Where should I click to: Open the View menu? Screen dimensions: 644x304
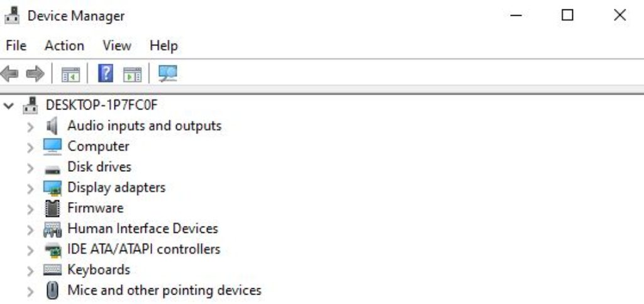click(x=117, y=46)
